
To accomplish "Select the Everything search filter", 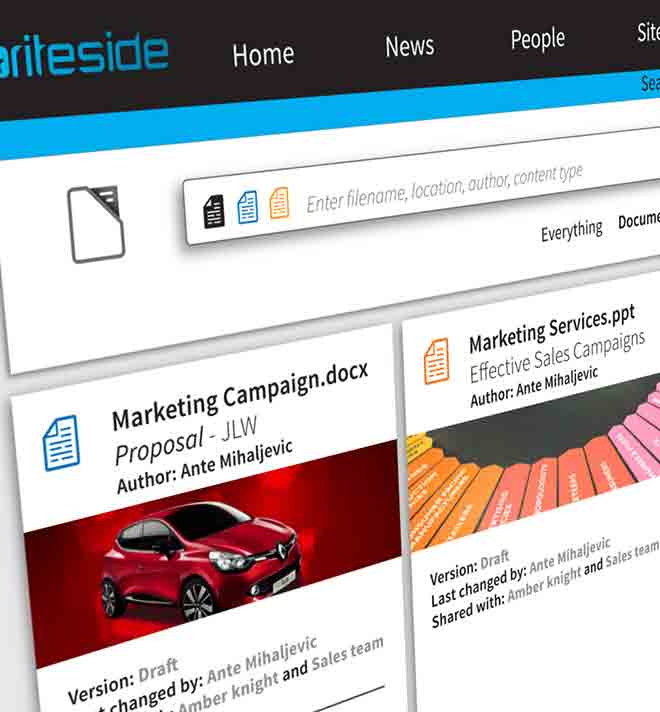I will point(571,231).
